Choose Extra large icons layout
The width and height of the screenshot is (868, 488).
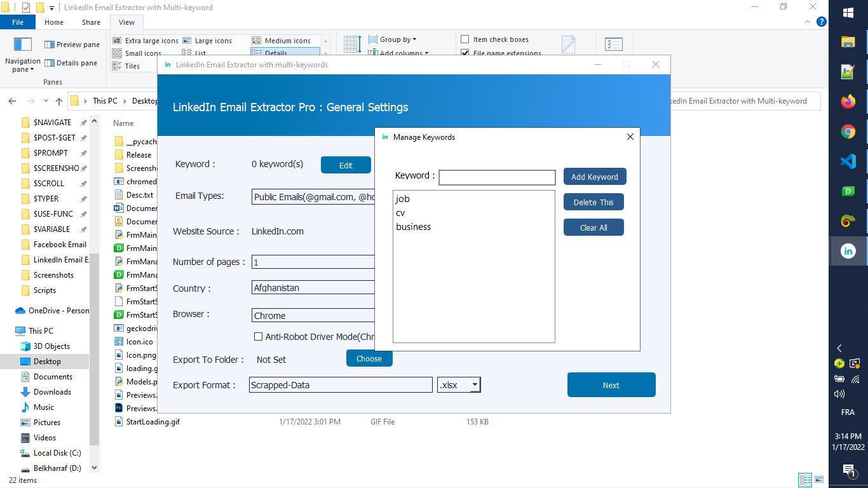click(x=146, y=41)
